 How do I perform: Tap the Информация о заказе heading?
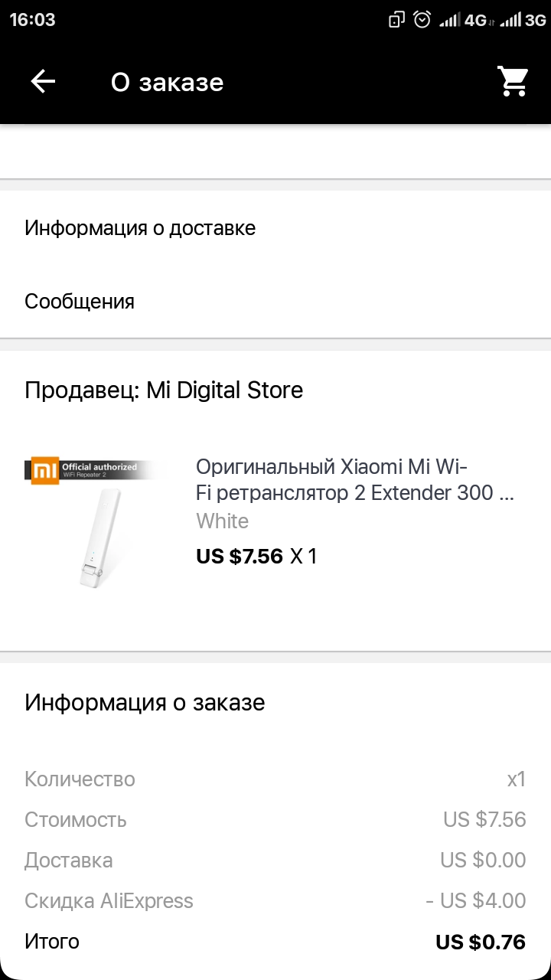145,703
